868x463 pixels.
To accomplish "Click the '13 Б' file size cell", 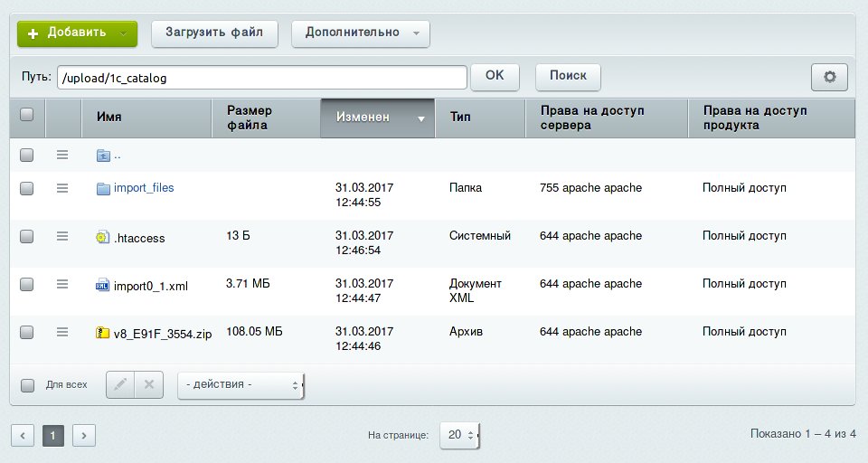I will pos(238,236).
